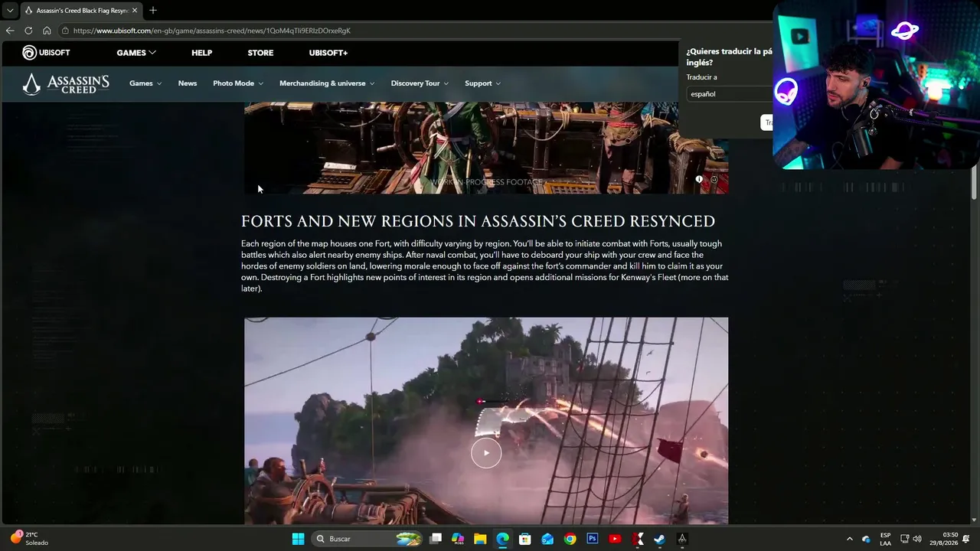The image size is (980, 551).
Task: Click the page's vertical scrollbar thumb
Action: pyautogui.click(x=974, y=184)
